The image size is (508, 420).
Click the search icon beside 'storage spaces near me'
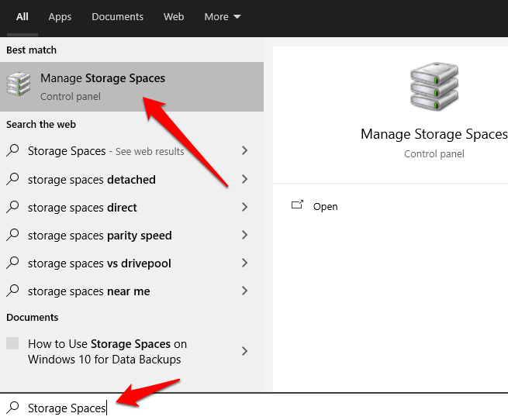pyautogui.click(x=12, y=291)
